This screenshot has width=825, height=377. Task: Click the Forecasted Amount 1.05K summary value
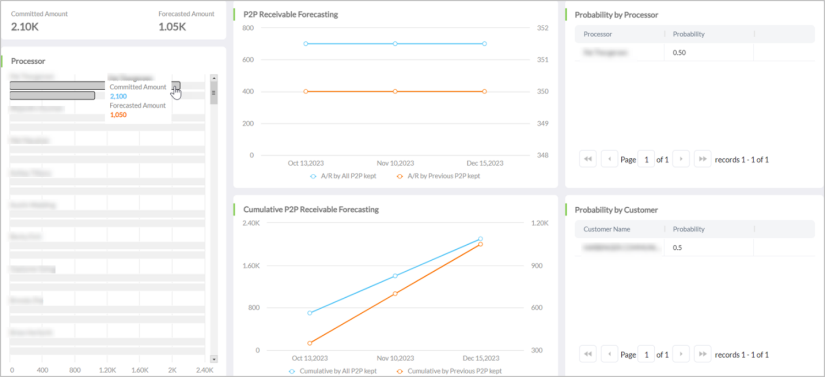tap(172, 26)
